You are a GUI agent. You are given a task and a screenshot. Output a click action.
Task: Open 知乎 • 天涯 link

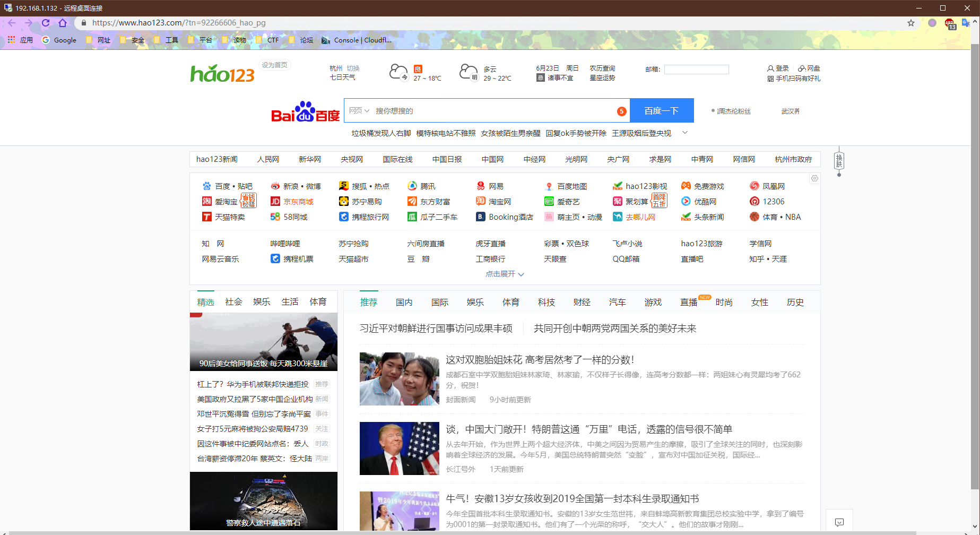coord(768,259)
